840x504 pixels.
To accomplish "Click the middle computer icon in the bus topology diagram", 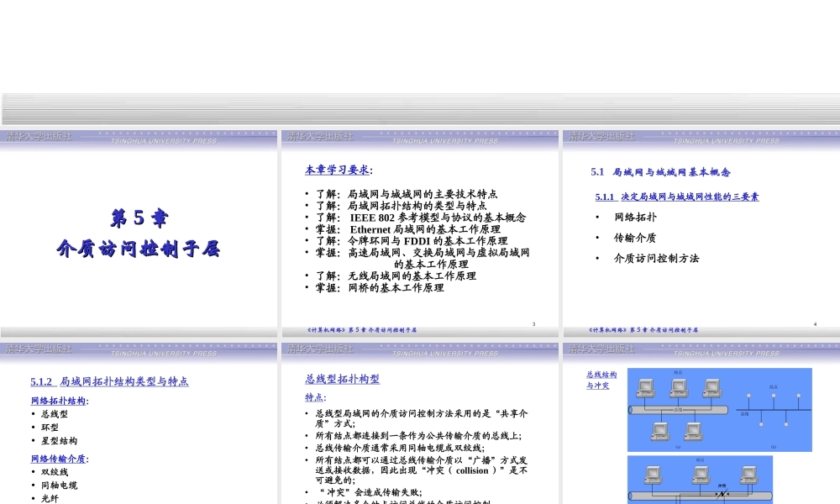I will point(679,387).
